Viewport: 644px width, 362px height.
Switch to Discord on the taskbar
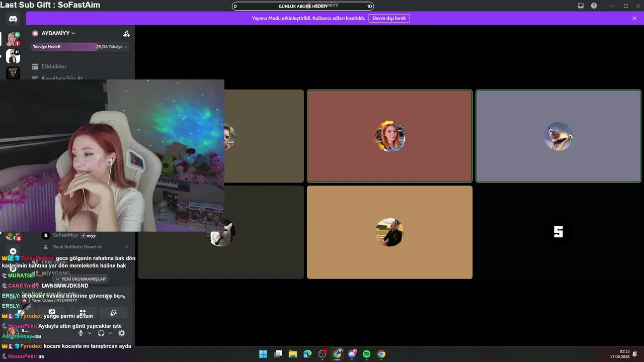352,354
